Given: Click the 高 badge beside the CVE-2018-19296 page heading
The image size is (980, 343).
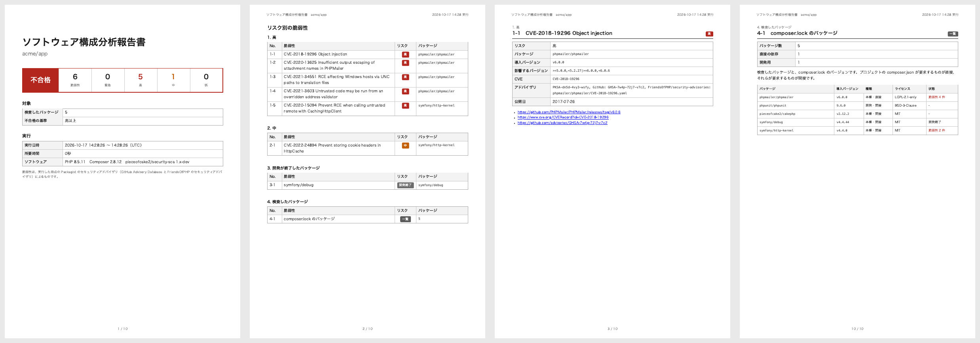Looking at the screenshot, I should 709,34.
